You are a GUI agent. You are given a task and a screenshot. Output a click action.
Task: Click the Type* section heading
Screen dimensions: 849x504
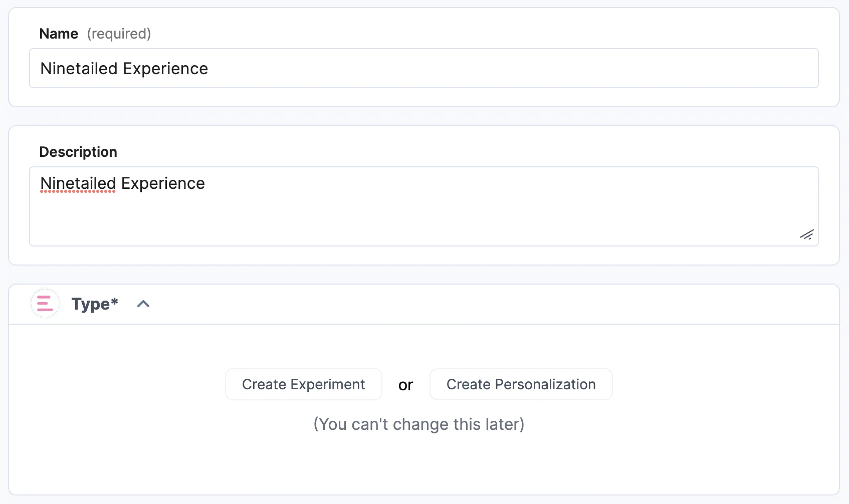pos(95,304)
